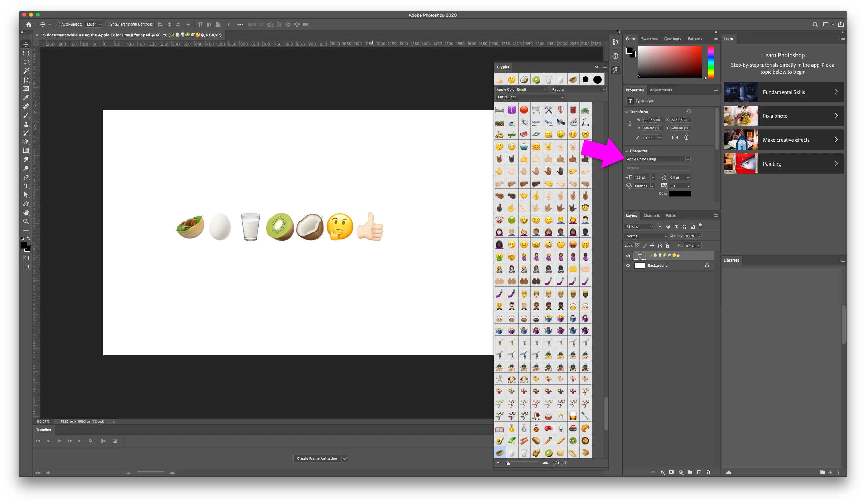The image size is (866, 504).
Task: Hide the Background layer visibility
Action: tap(628, 266)
